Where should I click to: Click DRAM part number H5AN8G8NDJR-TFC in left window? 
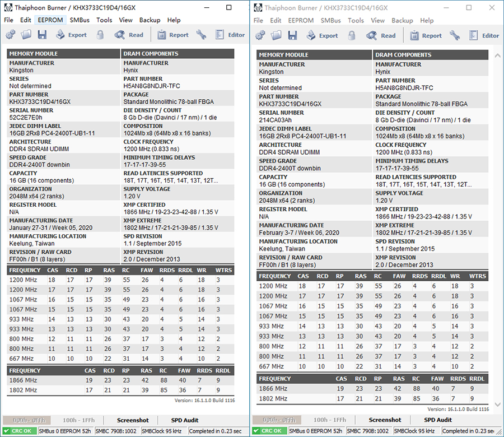click(x=152, y=86)
